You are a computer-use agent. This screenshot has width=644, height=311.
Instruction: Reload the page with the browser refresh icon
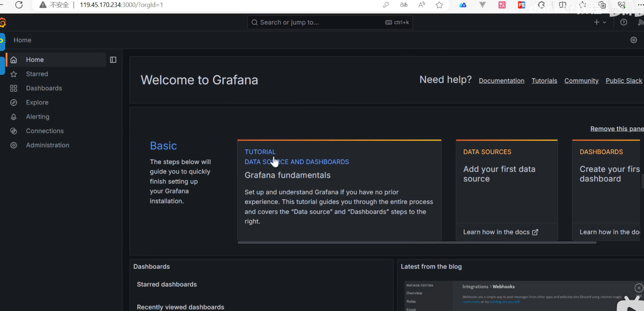(19, 5)
